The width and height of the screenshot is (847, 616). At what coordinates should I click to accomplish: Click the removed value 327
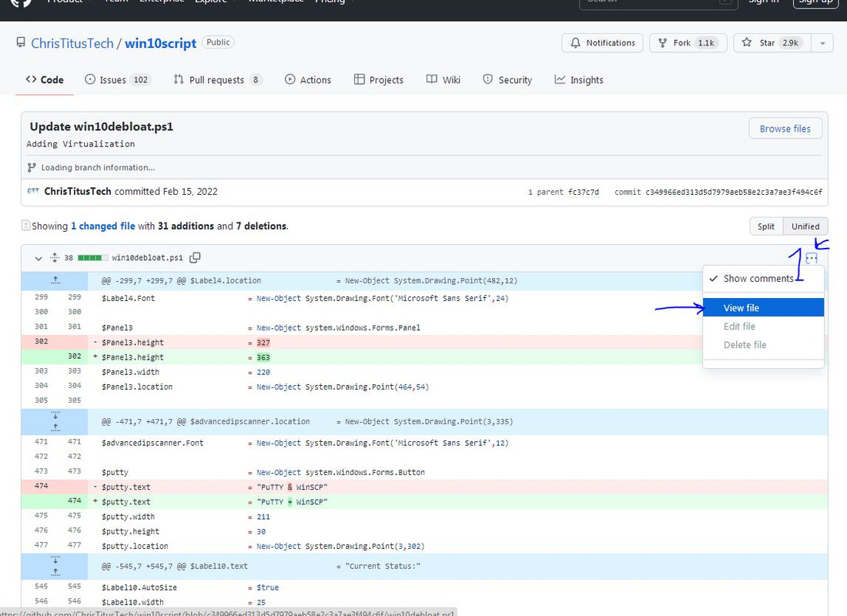click(263, 343)
